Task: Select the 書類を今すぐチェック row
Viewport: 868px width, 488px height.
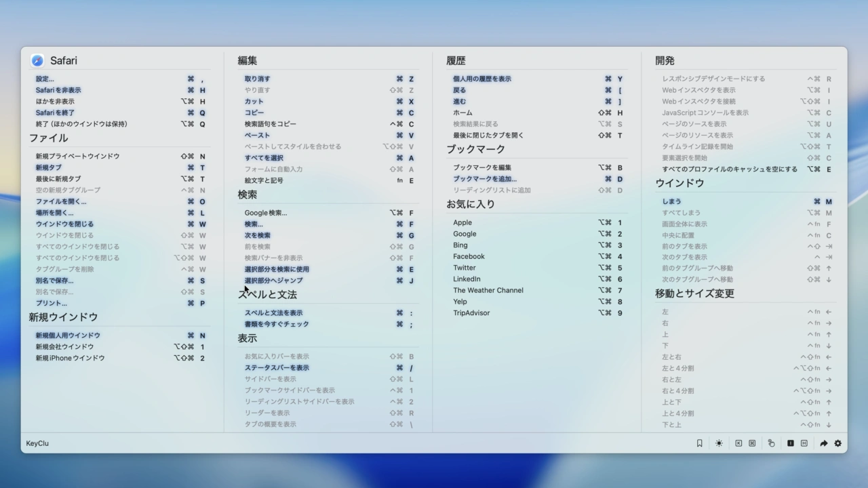Action: pos(330,324)
